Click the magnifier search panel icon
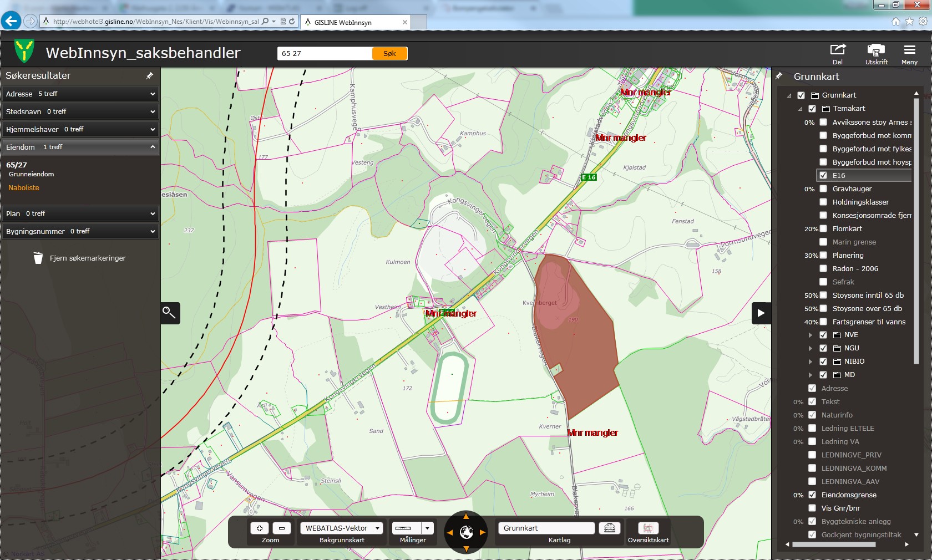Image resolution: width=932 pixels, height=560 pixels. click(170, 313)
